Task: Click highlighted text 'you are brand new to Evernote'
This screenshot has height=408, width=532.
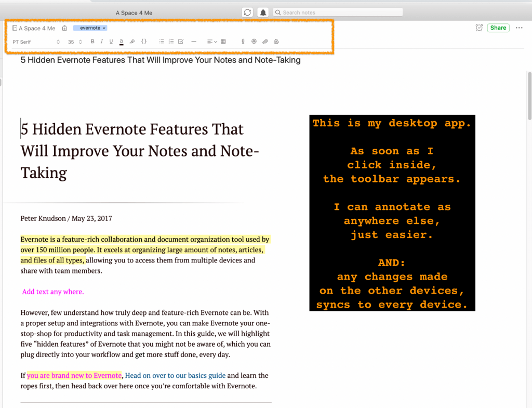Action: click(74, 375)
